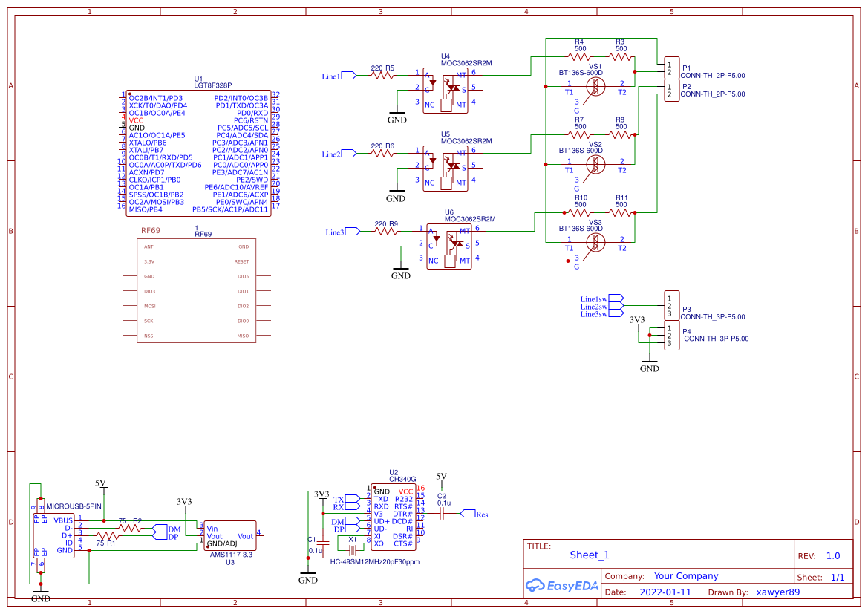Click the R7 500 ohm resistor
Viewport: 868px width, 614px height.
click(x=580, y=134)
